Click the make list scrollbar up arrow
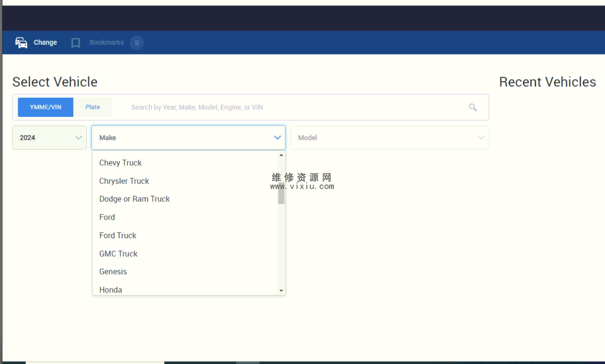Screen dimensions: 605x364 tap(281, 155)
